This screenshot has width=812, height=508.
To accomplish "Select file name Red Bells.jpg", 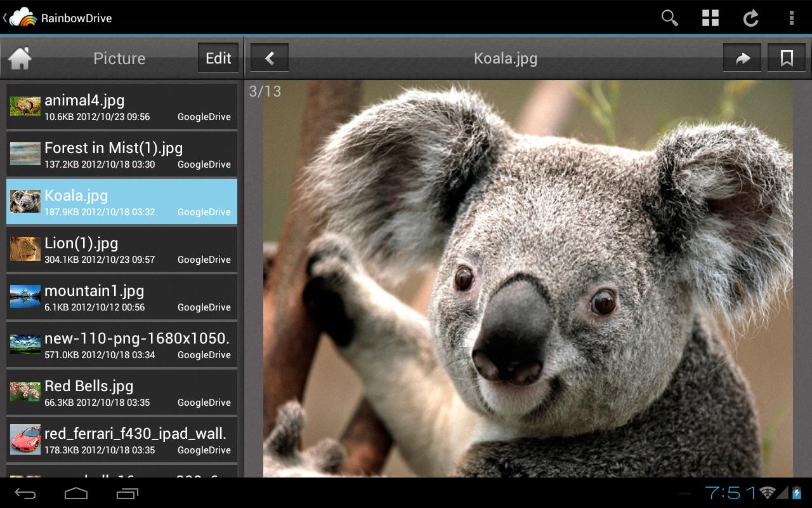I will (89, 386).
